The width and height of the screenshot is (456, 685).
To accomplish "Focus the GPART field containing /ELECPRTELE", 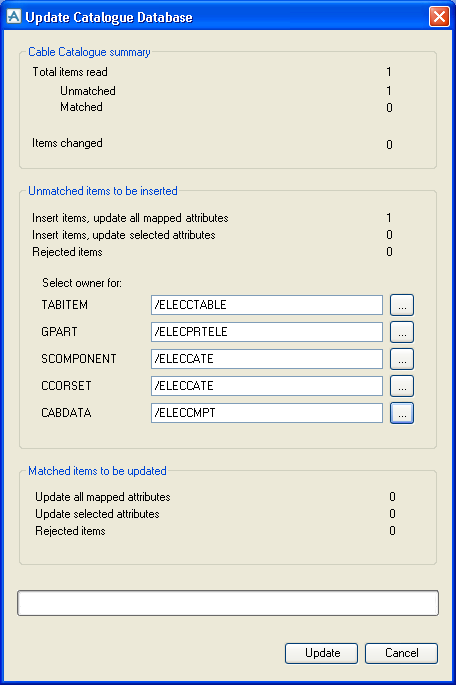I will coord(267,332).
